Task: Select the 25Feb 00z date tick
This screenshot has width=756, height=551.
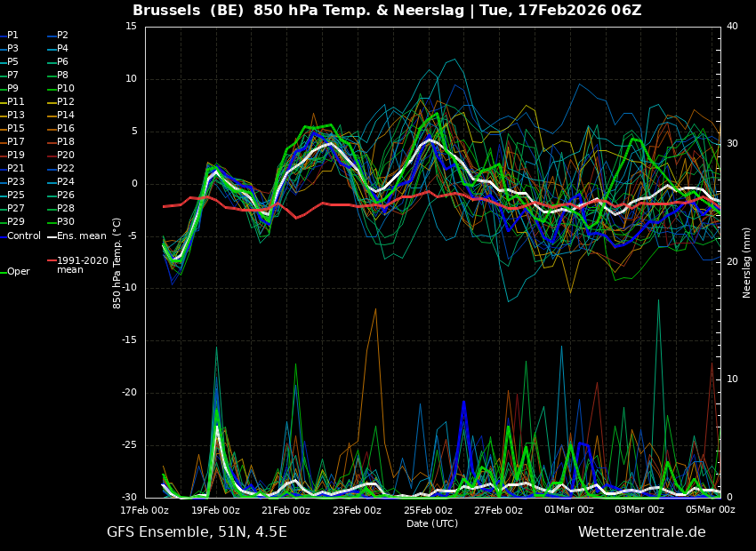Action: pos(428,510)
